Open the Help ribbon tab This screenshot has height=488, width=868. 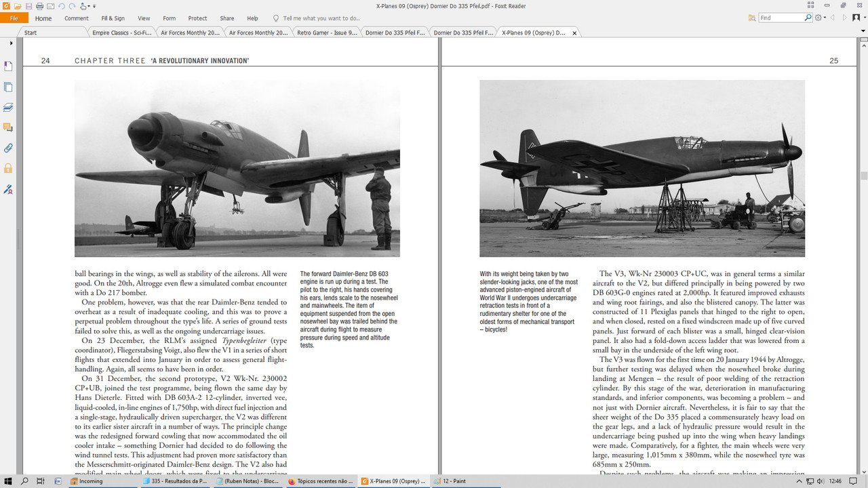click(x=252, y=18)
